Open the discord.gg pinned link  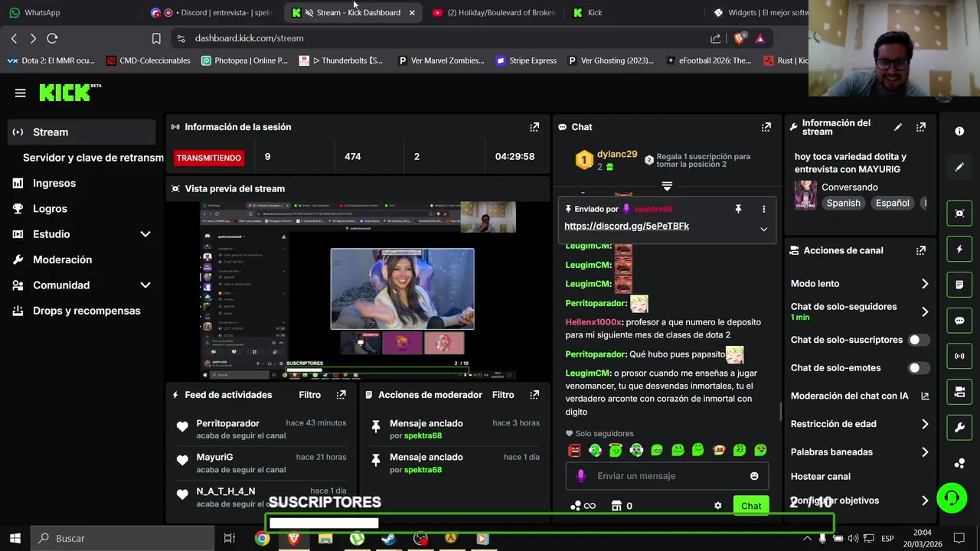click(626, 226)
